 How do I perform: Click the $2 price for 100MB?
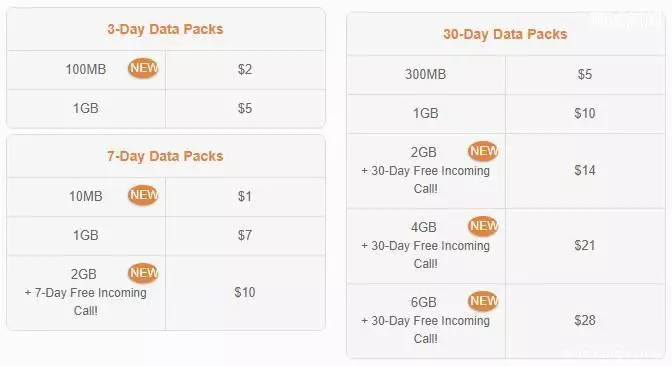point(245,69)
